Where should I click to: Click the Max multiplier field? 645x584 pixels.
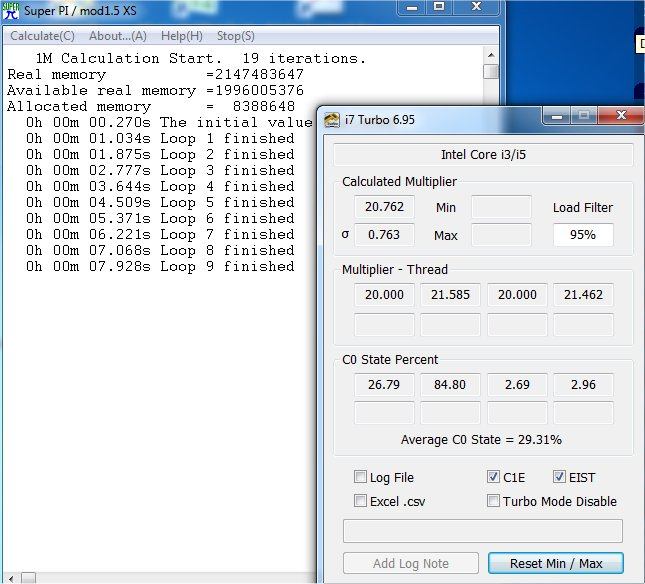coord(501,235)
